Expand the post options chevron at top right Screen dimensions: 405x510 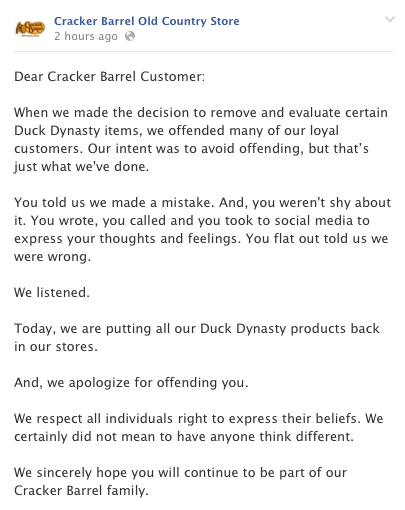[390, 19]
